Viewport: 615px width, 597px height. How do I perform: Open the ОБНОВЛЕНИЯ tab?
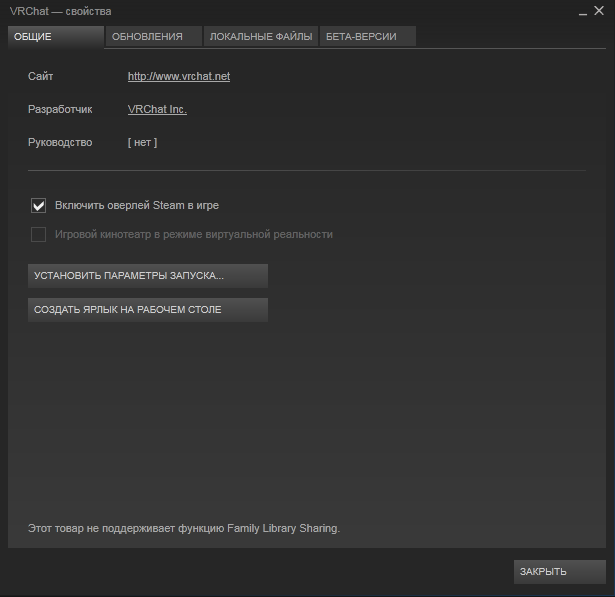tap(153, 36)
